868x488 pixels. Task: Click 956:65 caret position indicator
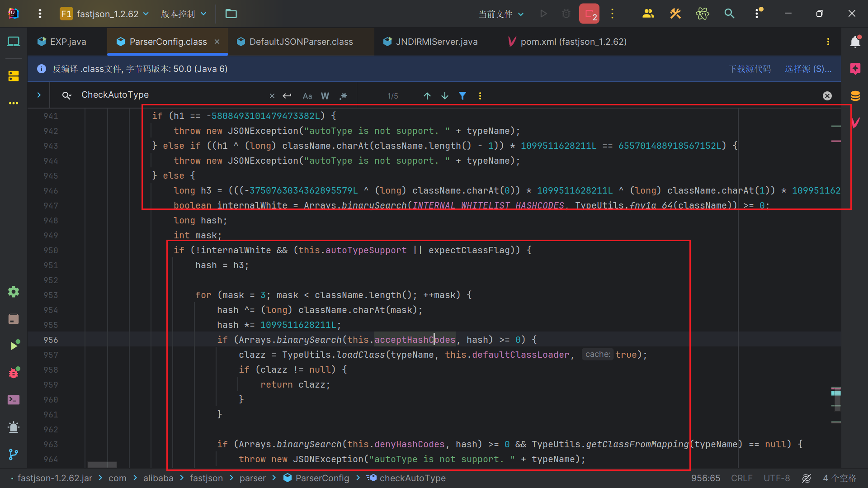706,478
